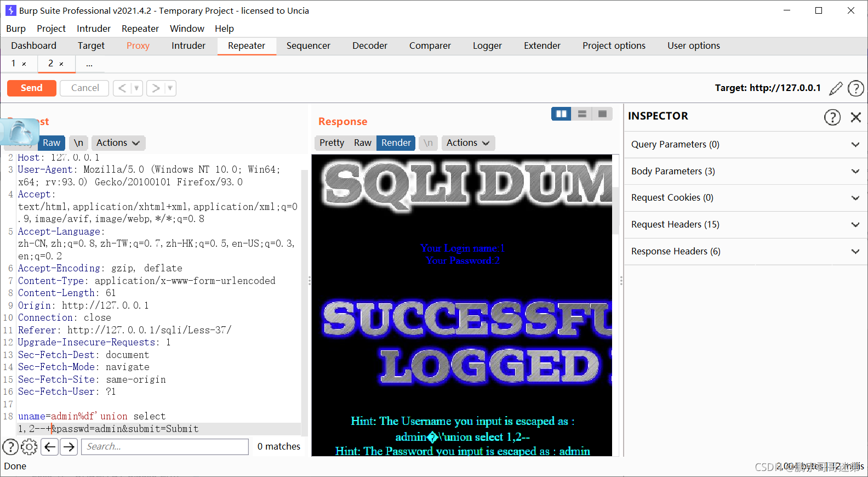
Task: Choose side-by-side split layout icon
Action: click(561, 113)
